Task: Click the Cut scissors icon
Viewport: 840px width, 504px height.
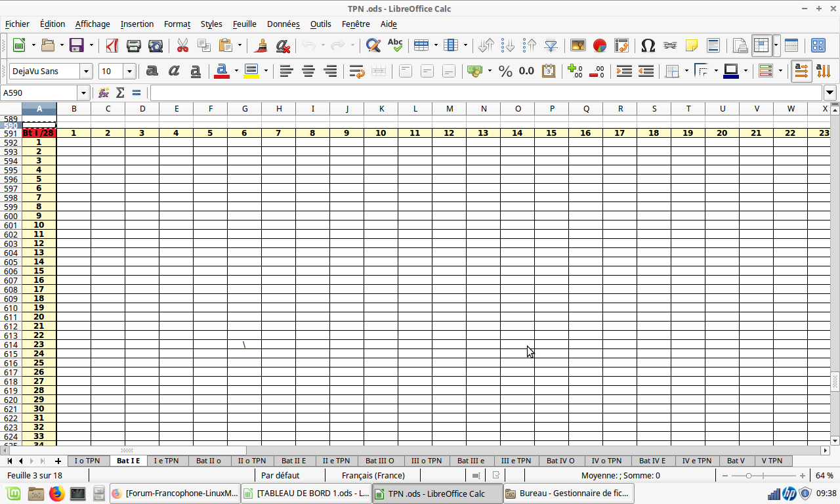Action: coord(182,45)
